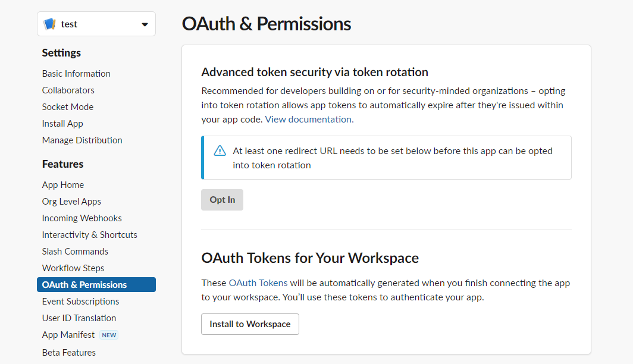Go to Interactivity & Shortcuts
633x364 pixels.
point(89,235)
